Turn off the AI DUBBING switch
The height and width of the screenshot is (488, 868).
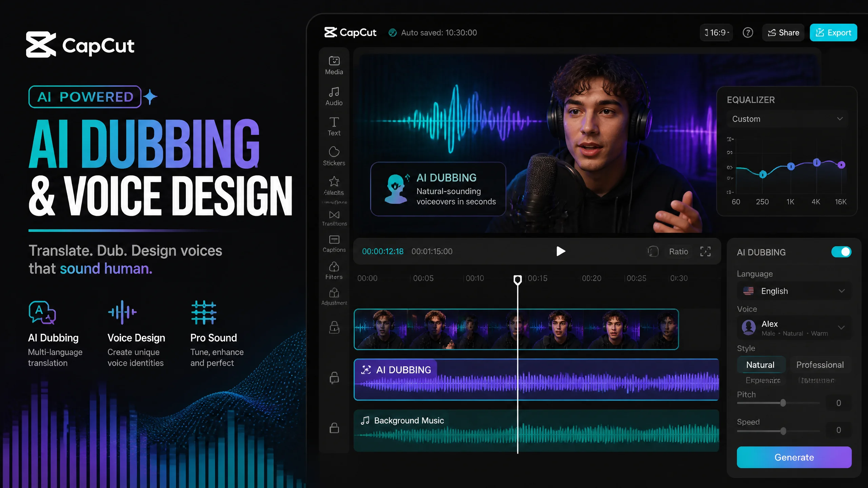coord(841,252)
